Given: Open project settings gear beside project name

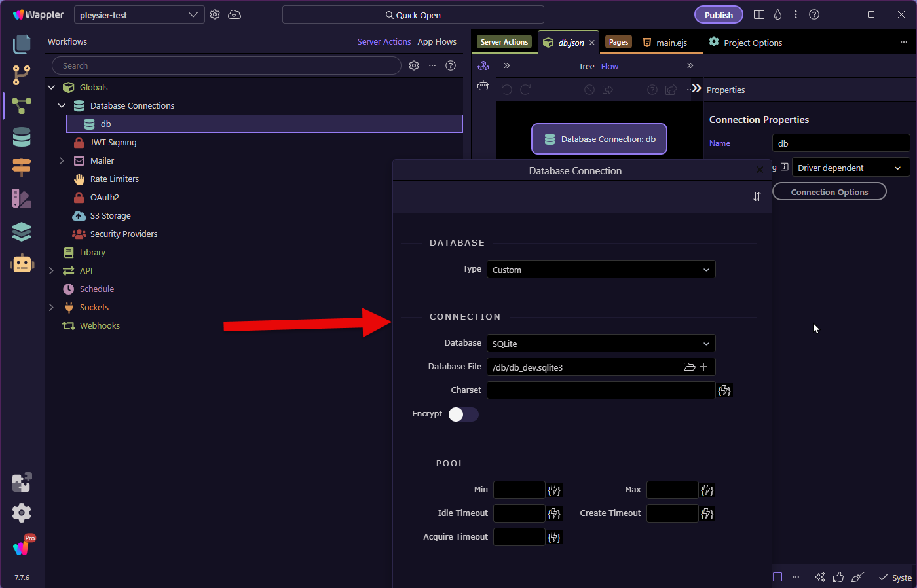Looking at the screenshot, I should click(215, 14).
